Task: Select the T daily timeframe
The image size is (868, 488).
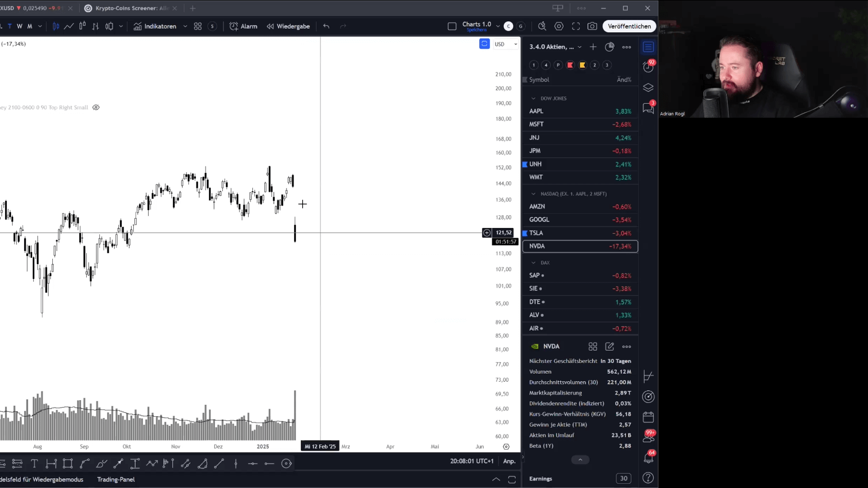Action: [10, 26]
